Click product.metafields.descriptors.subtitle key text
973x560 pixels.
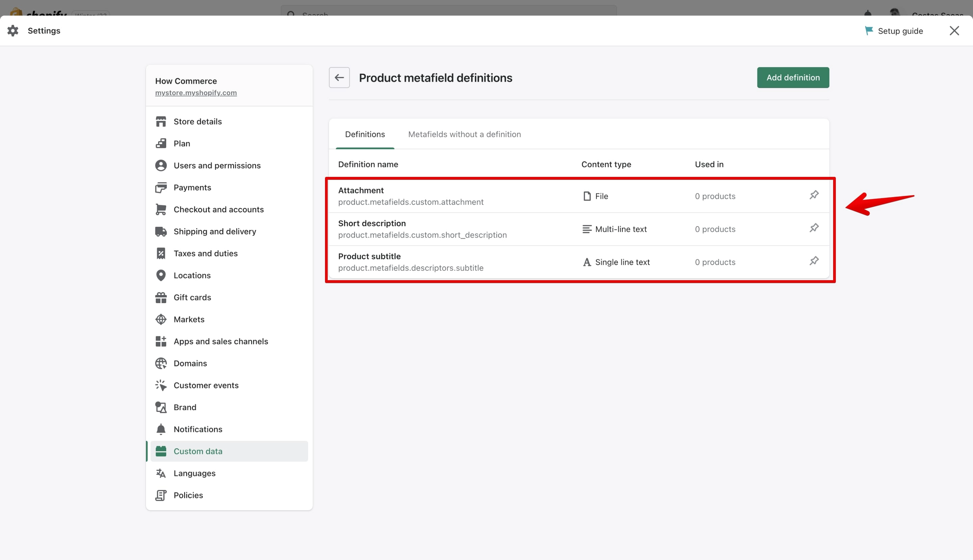[x=411, y=268]
